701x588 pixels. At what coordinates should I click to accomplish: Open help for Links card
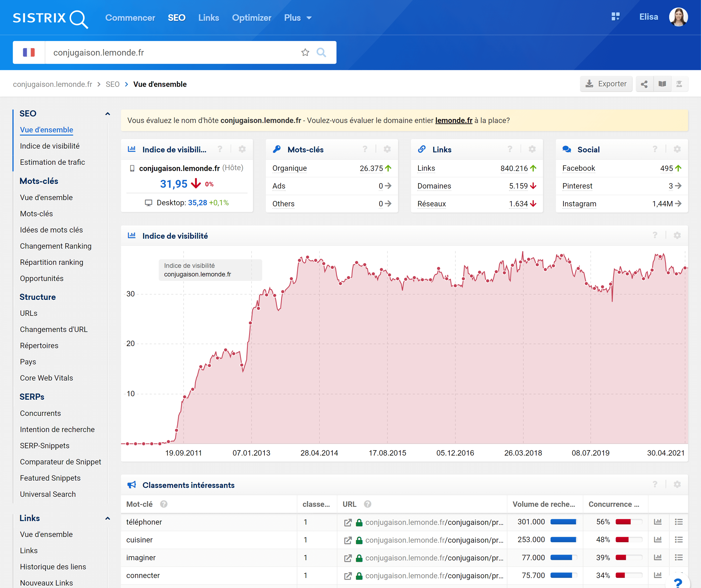(x=510, y=149)
